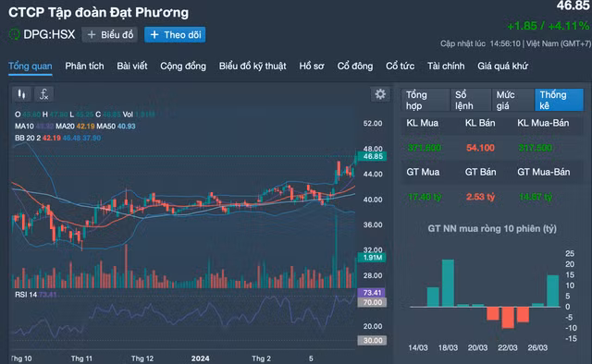Viewport: 592px width, 364px height.
Task: Click the last green bar after 26/03
Action: coord(553,291)
